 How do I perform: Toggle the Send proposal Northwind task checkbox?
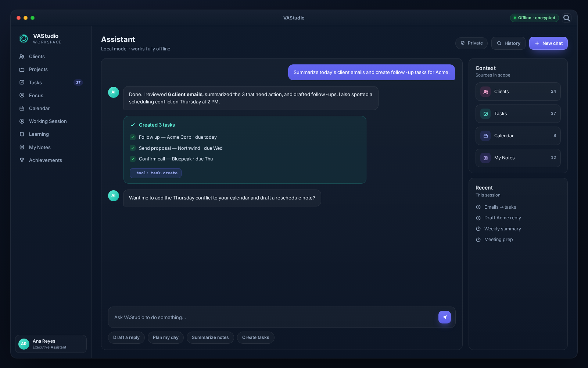[133, 148]
